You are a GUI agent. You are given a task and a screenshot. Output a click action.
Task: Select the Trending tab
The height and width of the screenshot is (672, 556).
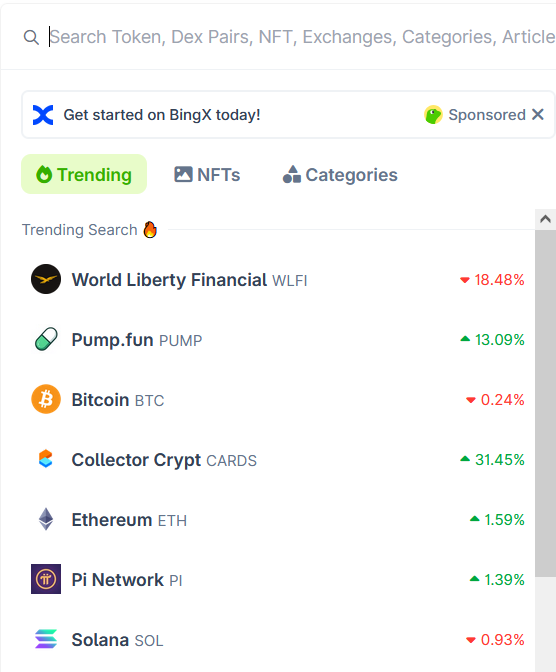tap(84, 174)
